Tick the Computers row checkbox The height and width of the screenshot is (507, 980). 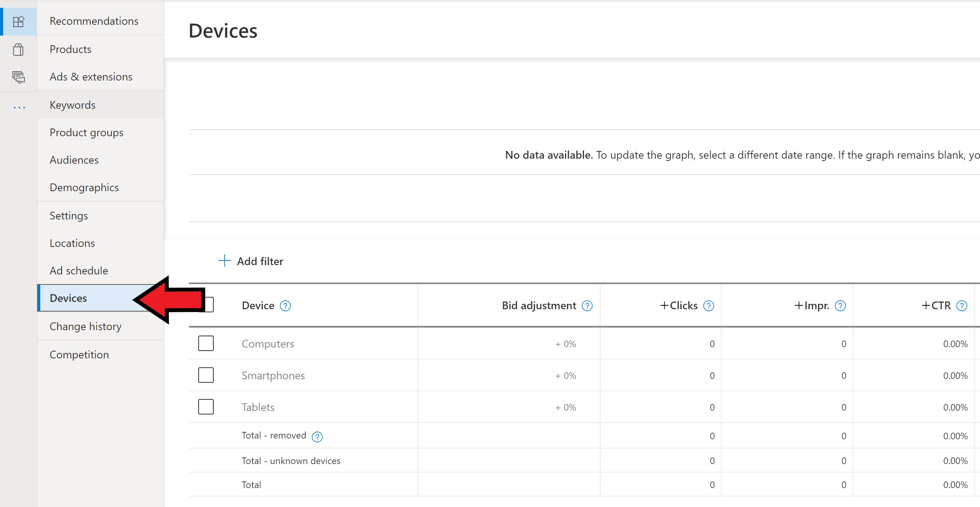point(206,343)
